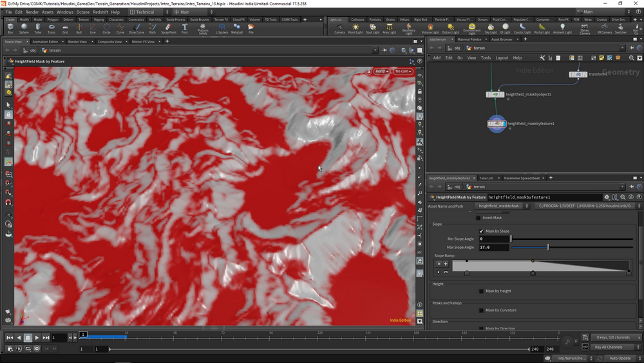Adjust the Min Slope Angle slider
Image resolution: width=644 pixels, height=363 pixels.
(572, 239)
